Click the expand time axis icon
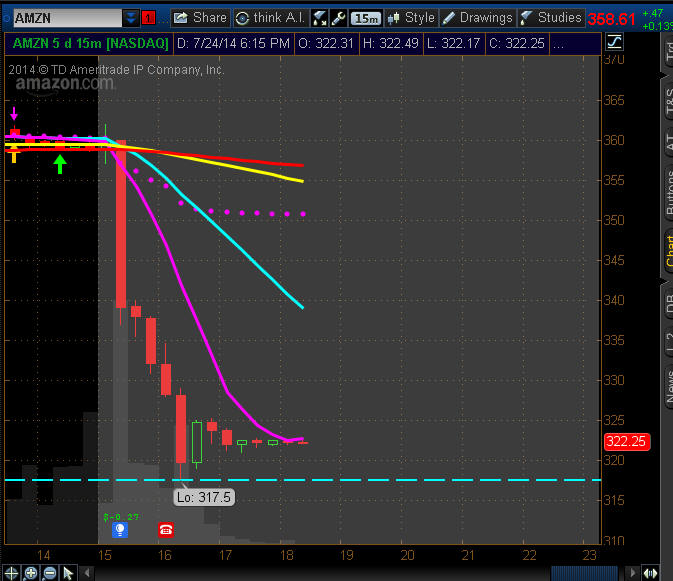 point(651,573)
